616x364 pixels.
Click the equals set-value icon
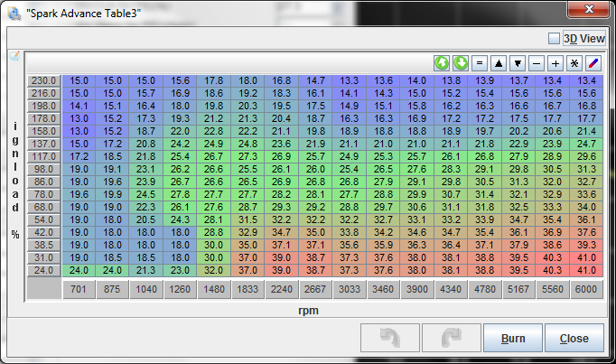481,63
